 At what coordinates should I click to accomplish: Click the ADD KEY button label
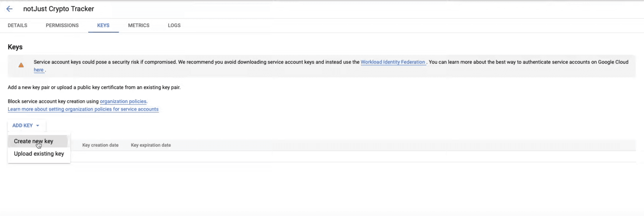pos(23,126)
